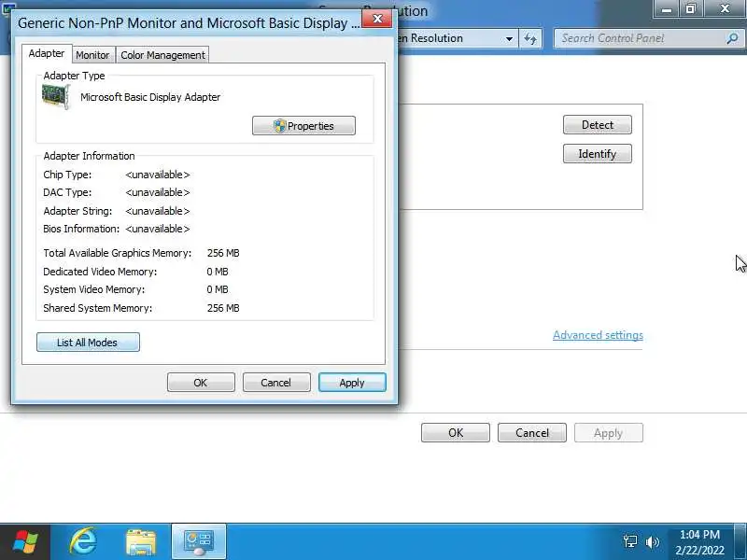Click the System Video Memory label
The height and width of the screenshot is (560, 747).
[x=94, y=289]
